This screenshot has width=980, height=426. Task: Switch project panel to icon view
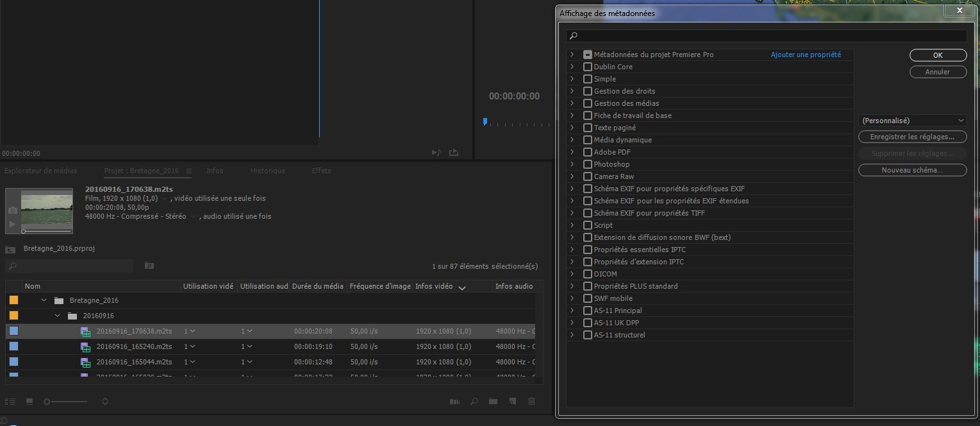tap(29, 402)
